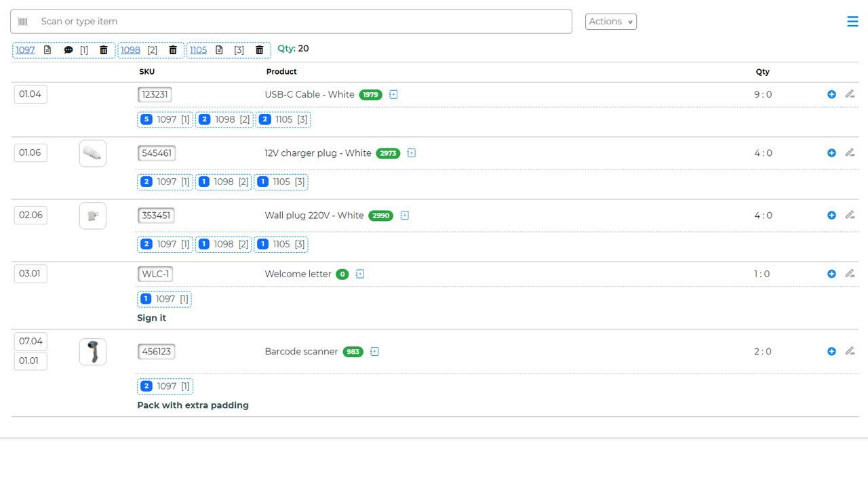Click the 'Qty: 20' total label
Image resolution: width=868 pixels, height=488 pixels.
point(294,49)
